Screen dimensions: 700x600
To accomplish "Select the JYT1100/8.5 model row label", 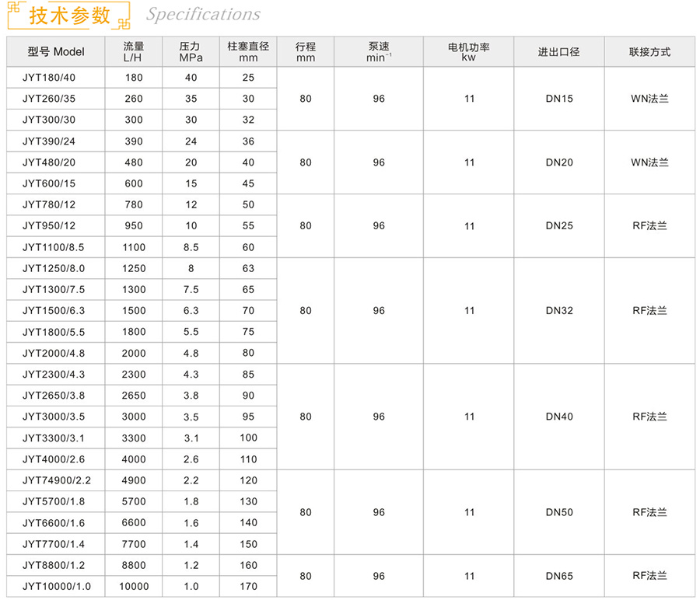I will click(x=53, y=247).
